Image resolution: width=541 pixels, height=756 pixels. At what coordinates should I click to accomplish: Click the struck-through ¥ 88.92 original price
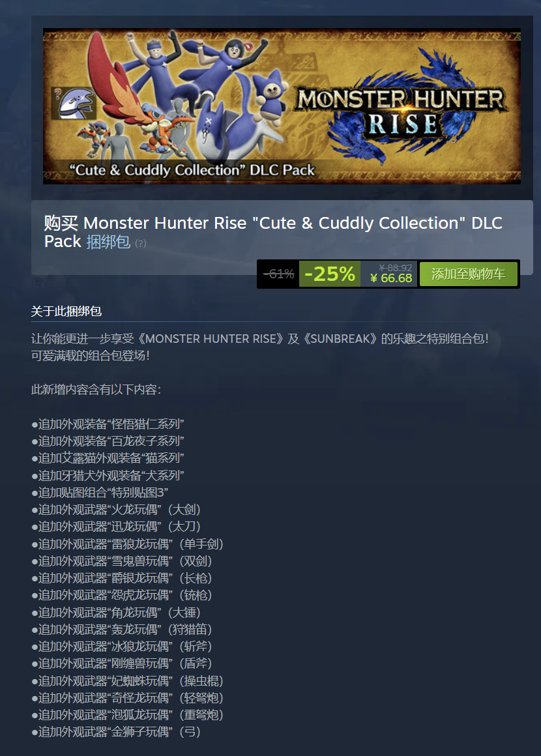pos(396,268)
